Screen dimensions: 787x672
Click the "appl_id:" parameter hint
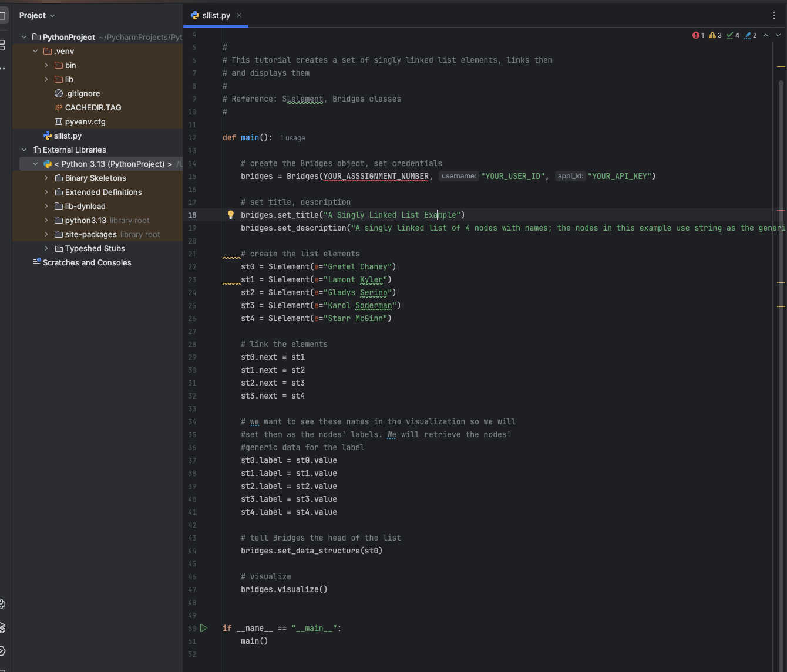[x=570, y=176]
